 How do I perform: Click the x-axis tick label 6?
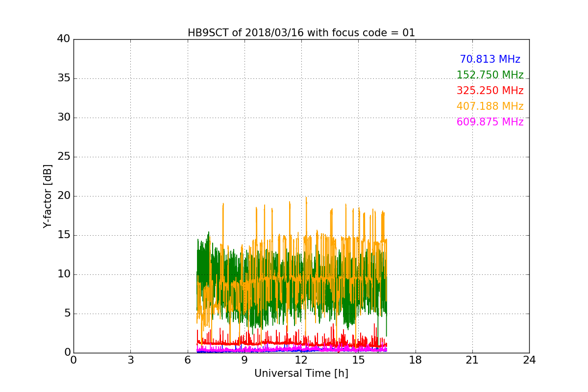pyautogui.click(x=187, y=360)
